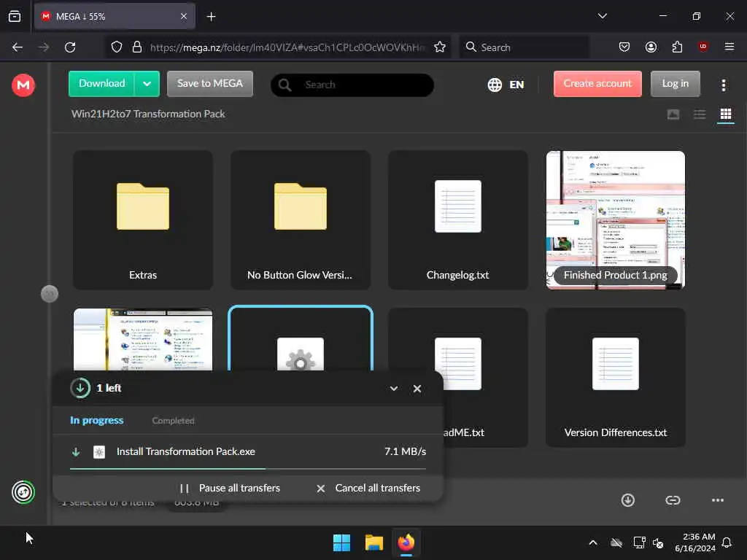Screen dimensions: 747x560
Task: Click the download icon in the bottom bar
Action: 627,500
